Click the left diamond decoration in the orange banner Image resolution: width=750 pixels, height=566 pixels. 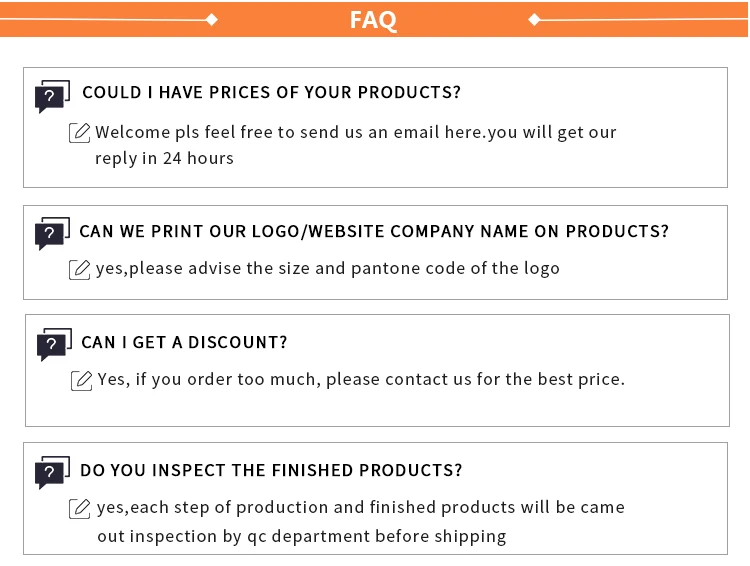(211, 19)
